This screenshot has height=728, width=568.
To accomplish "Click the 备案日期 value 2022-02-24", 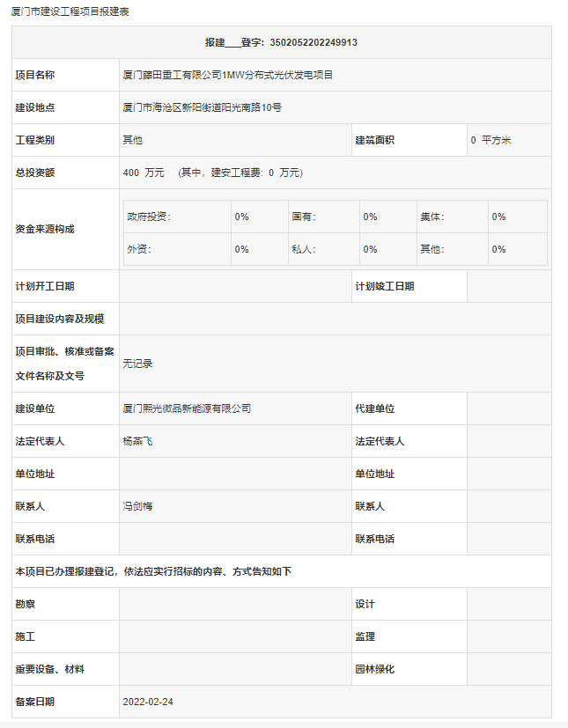I will [148, 702].
